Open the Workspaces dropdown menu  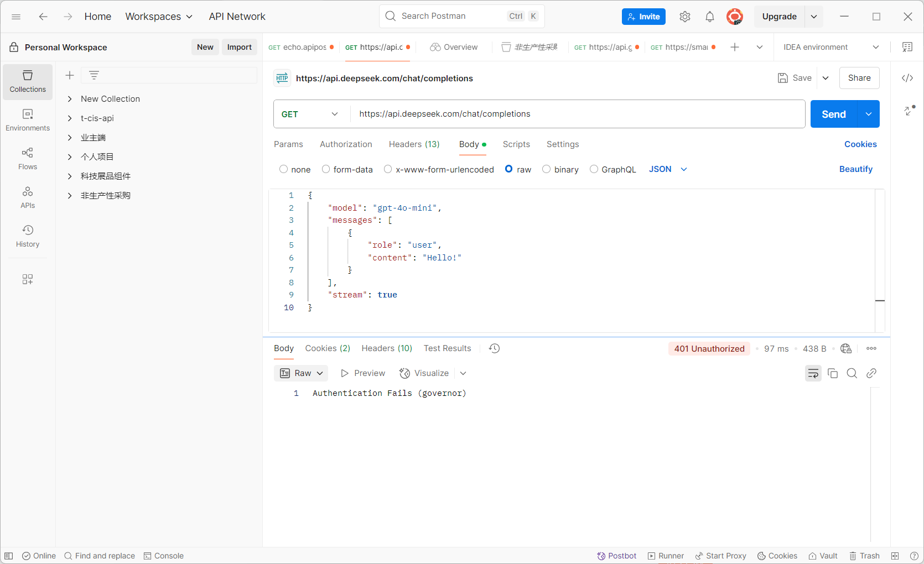159,17
